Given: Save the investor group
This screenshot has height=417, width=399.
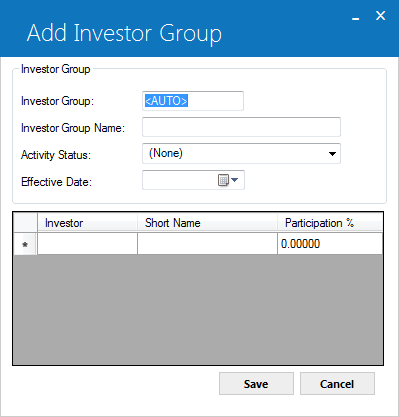Looking at the screenshot, I should [x=256, y=384].
